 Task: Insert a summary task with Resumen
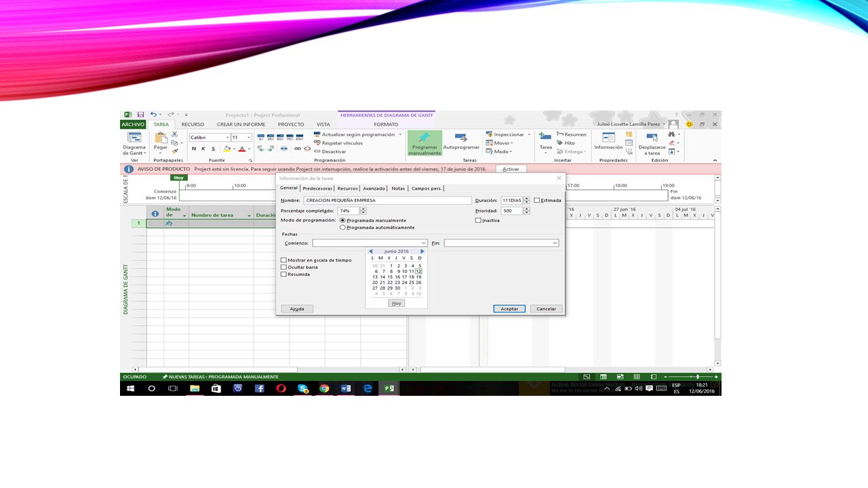pyautogui.click(x=571, y=134)
